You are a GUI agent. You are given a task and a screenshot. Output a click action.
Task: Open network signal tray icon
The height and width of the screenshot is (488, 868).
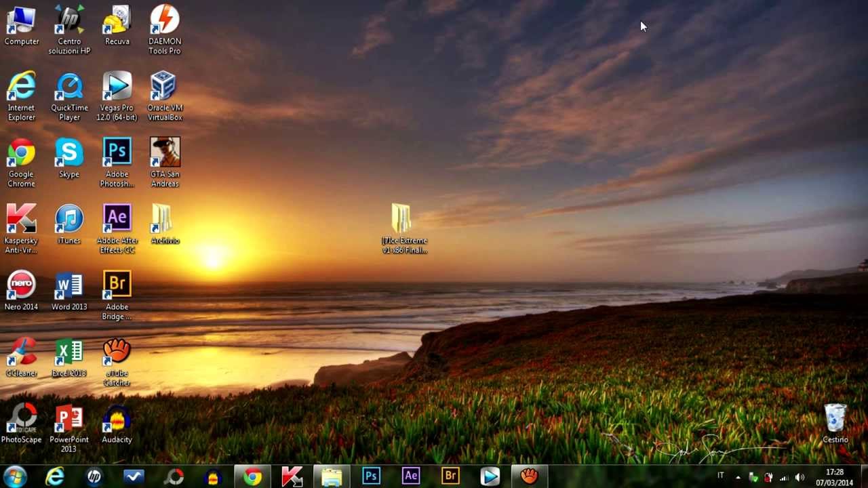click(x=785, y=478)
